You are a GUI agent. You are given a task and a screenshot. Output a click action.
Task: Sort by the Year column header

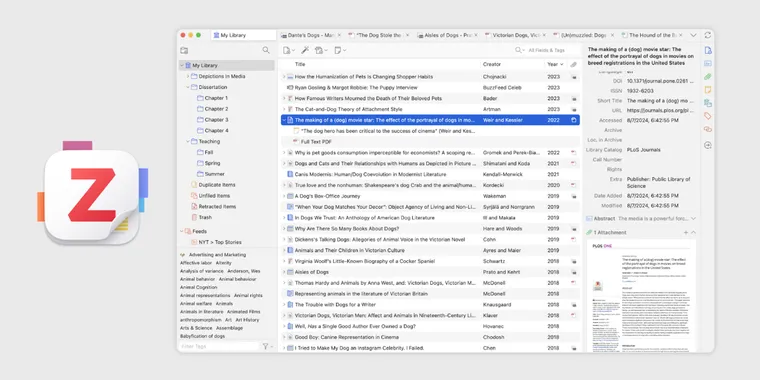555,64
